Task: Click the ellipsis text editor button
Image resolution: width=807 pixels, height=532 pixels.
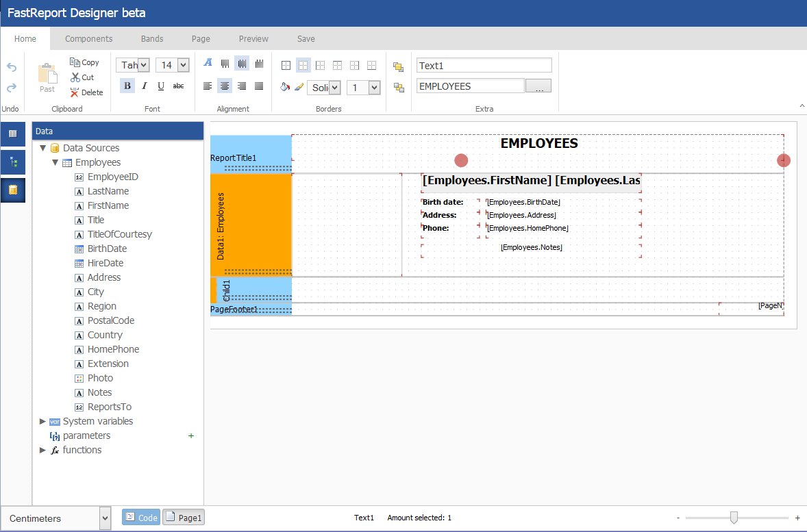Action: click(x=538, y=86)
